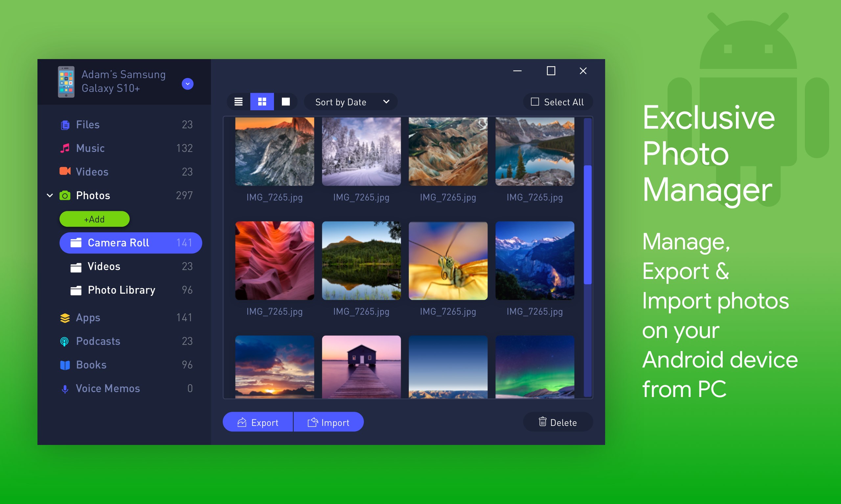Click the Delete button

[x=558, y=422]
